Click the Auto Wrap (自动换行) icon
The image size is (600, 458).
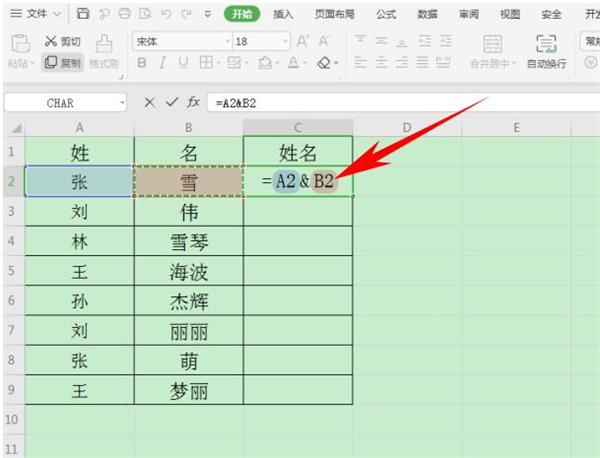click(x=546, y=43)
